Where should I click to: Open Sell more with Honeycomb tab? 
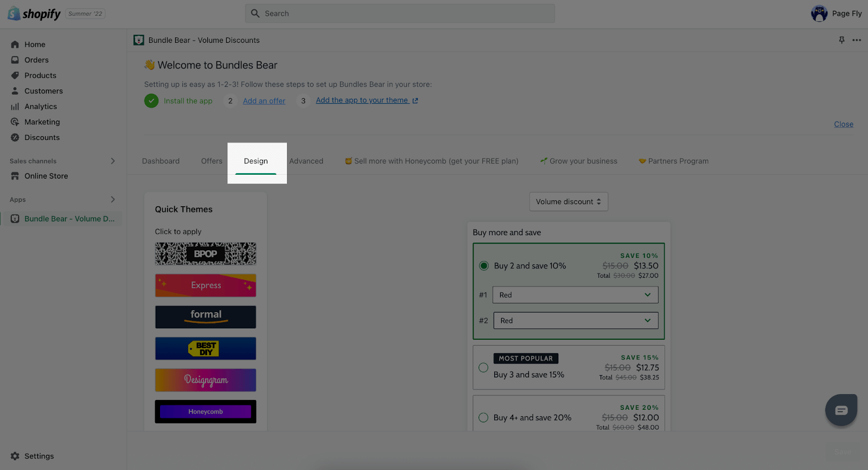coord(432,161)
